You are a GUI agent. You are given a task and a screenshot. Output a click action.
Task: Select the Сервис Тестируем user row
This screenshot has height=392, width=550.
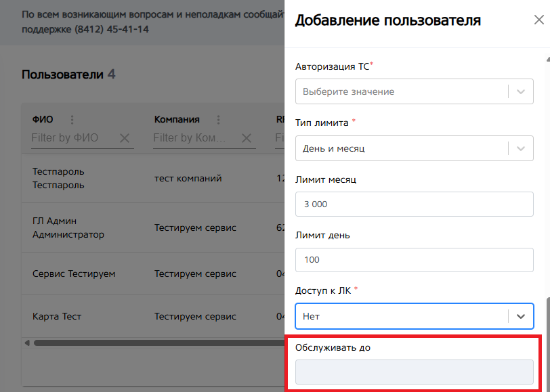coord(153,274)
